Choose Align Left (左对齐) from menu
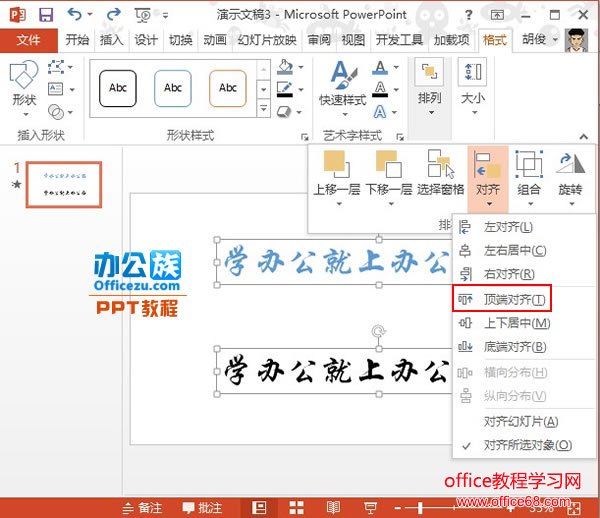The width and height of the screenshot is (600, 518). click(521, 227)
